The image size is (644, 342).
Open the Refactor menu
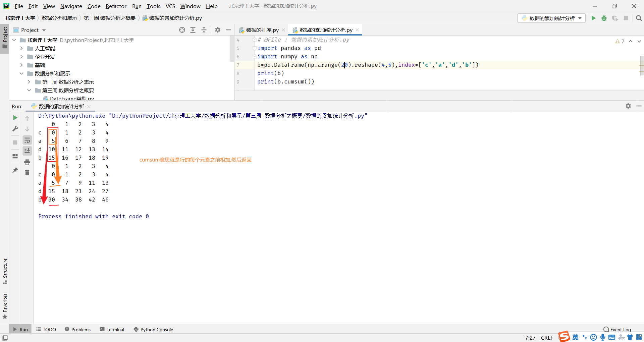point(116,6)
